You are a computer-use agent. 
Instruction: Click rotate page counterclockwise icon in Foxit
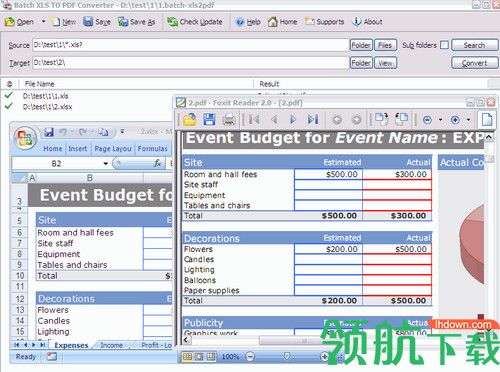[401, 119]
